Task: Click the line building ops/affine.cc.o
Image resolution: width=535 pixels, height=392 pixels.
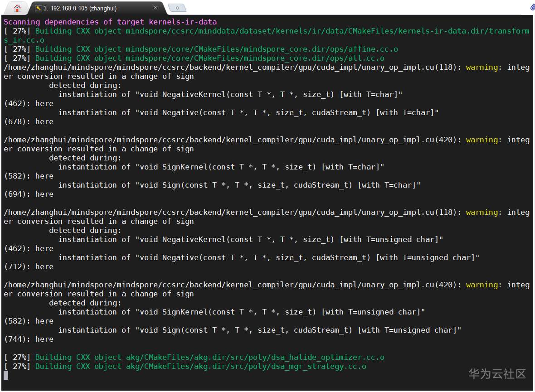Action: click(x=201, y=49)
